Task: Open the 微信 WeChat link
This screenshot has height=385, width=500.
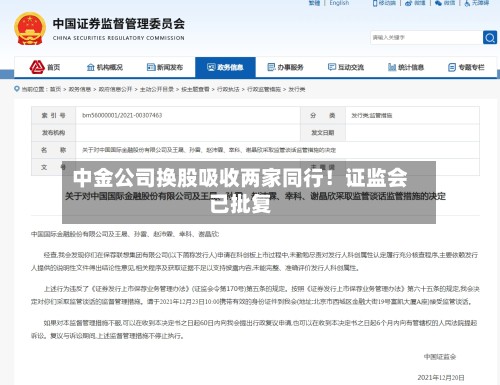Action: [x=445, y=3]
